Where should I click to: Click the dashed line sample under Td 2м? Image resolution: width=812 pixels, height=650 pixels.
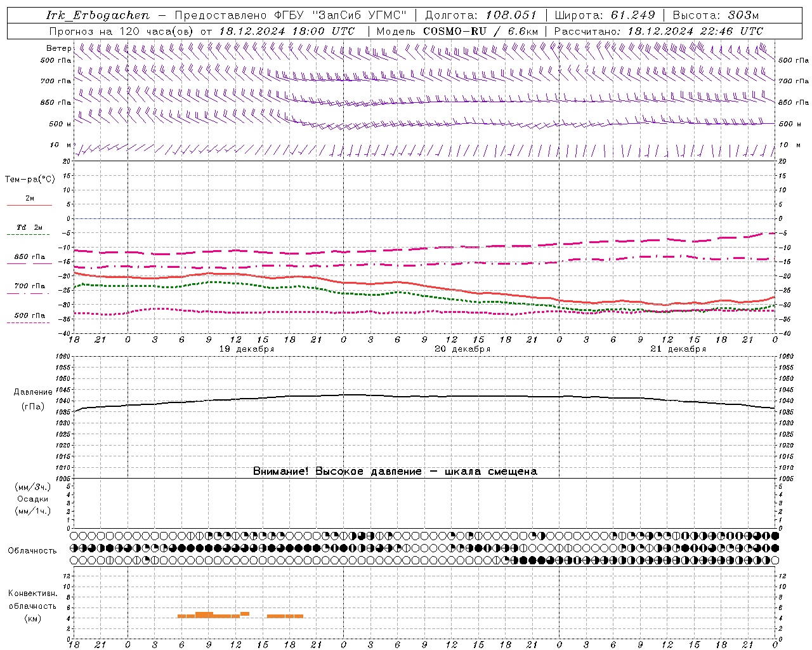[29, 235]
